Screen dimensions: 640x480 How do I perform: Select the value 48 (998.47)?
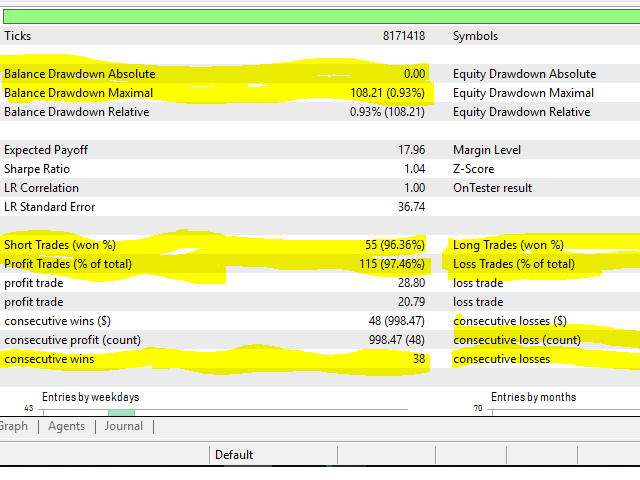397,321
